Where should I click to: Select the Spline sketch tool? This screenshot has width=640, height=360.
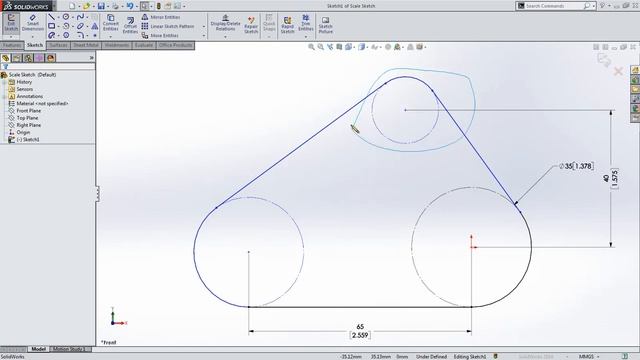coord(80,17)
